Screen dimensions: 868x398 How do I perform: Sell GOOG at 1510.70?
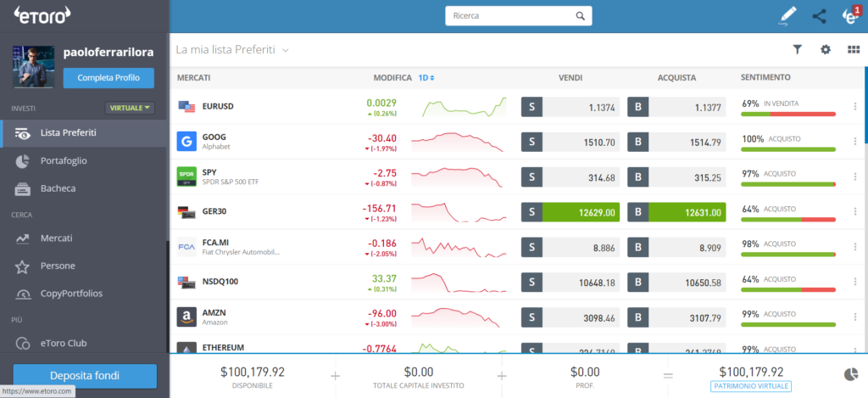(570, 142)
